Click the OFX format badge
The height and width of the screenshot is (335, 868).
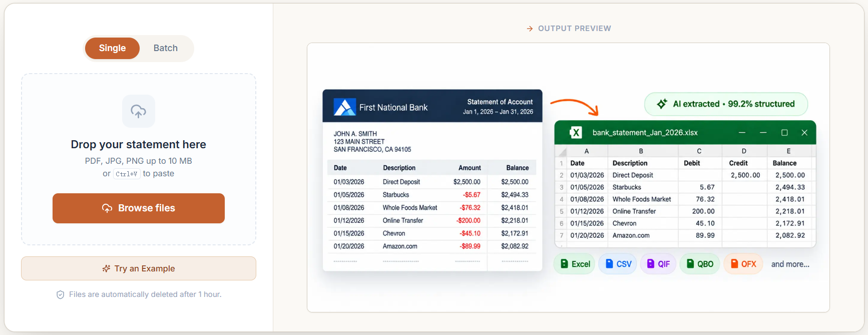pos(743,264)
